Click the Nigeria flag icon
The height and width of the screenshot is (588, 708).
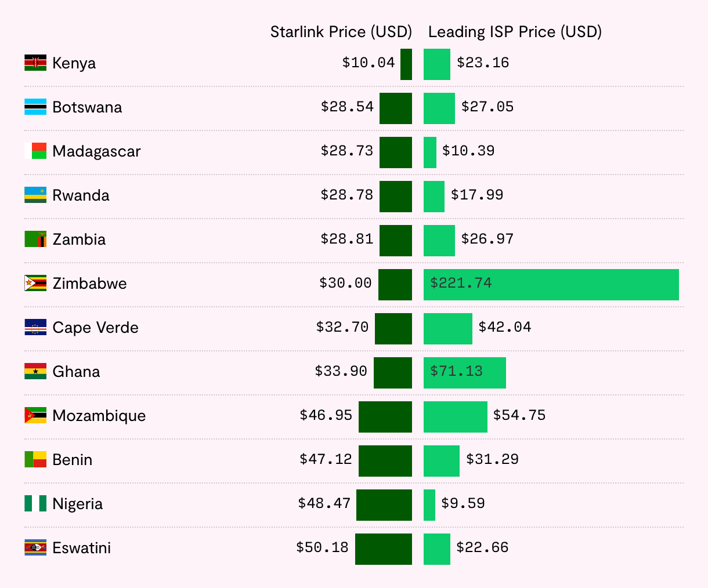click(x=35, y=503)
